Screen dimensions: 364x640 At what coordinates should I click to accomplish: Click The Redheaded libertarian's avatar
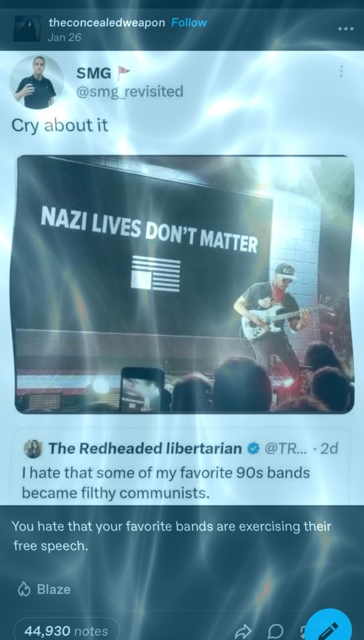pos(33,449)
